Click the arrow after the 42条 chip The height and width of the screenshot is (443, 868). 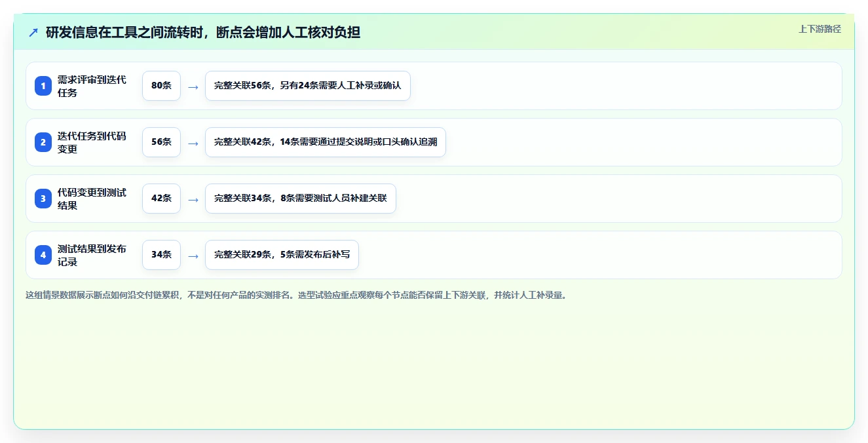tap(193, 199)
